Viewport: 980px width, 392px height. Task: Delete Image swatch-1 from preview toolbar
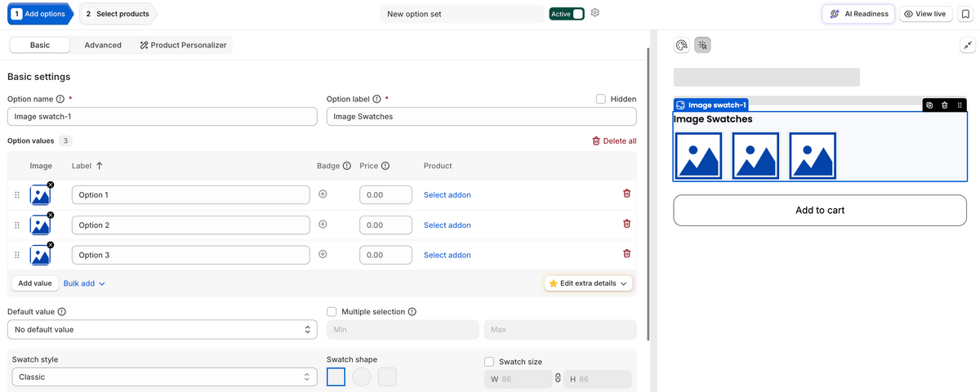point(945,105)
